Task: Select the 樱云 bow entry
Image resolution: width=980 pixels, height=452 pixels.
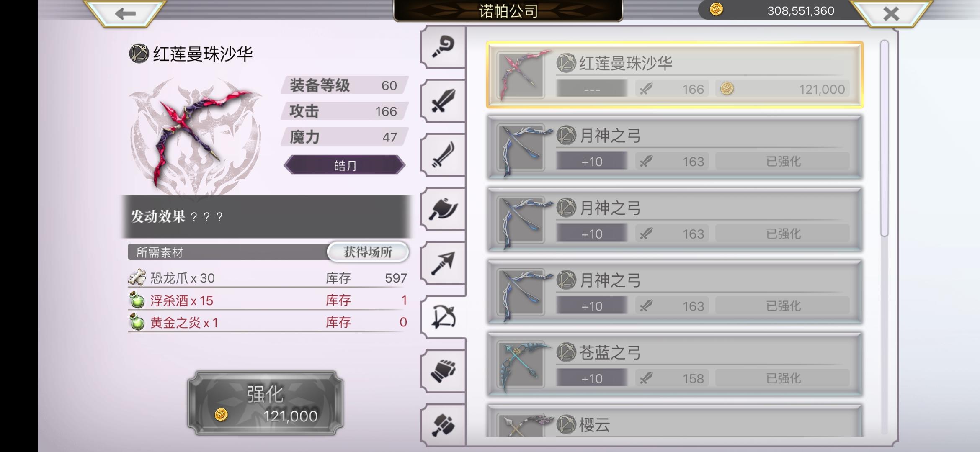Action: pos(674,421)
